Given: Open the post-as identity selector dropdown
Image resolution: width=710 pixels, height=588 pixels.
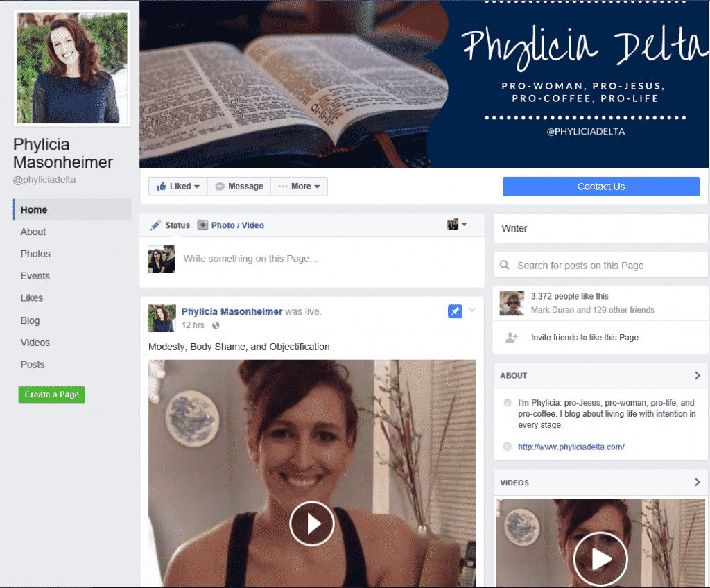Looking at the screenshot, I should pos(457,224).
